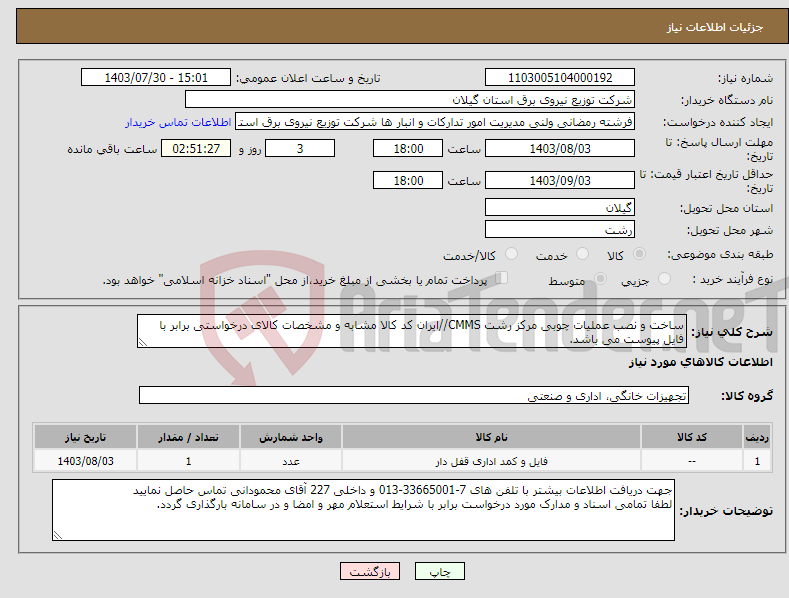This screenshot has width=789, height=598.
Task: Click the general need description text area
Action: pyautogui.click(x=412, y=331)
